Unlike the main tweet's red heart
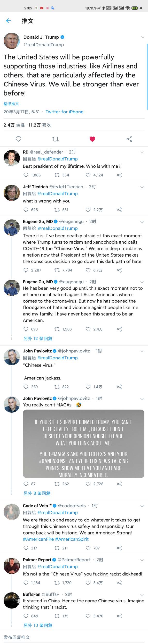 pyautogui.click(x=92, y=139)
